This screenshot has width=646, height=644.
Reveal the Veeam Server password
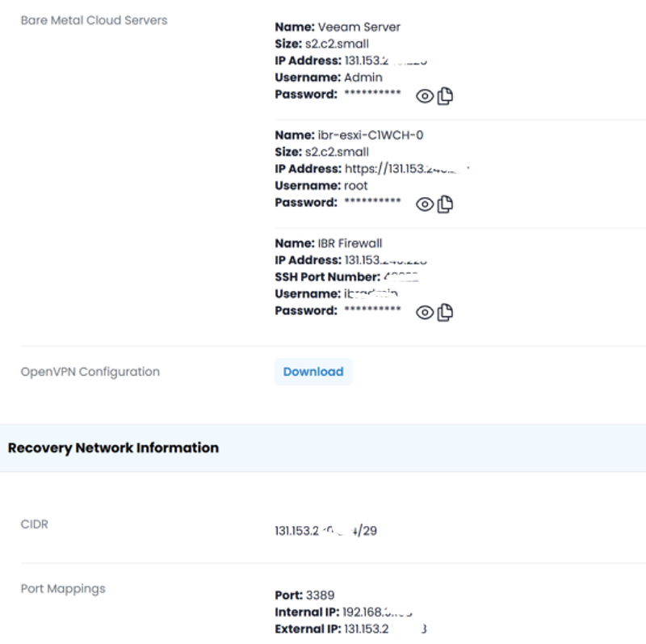425,96
